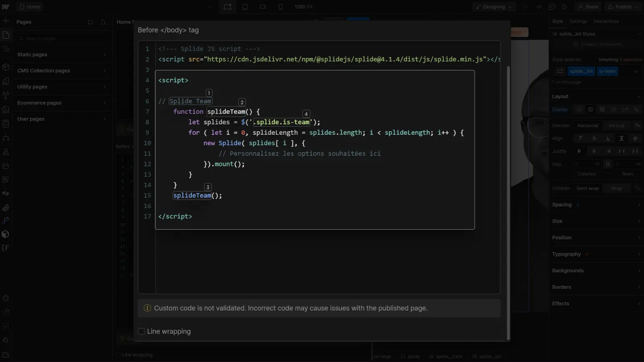Switch to the Style tab
Viewport: 644px width, 362px height.
click(557, 21)
